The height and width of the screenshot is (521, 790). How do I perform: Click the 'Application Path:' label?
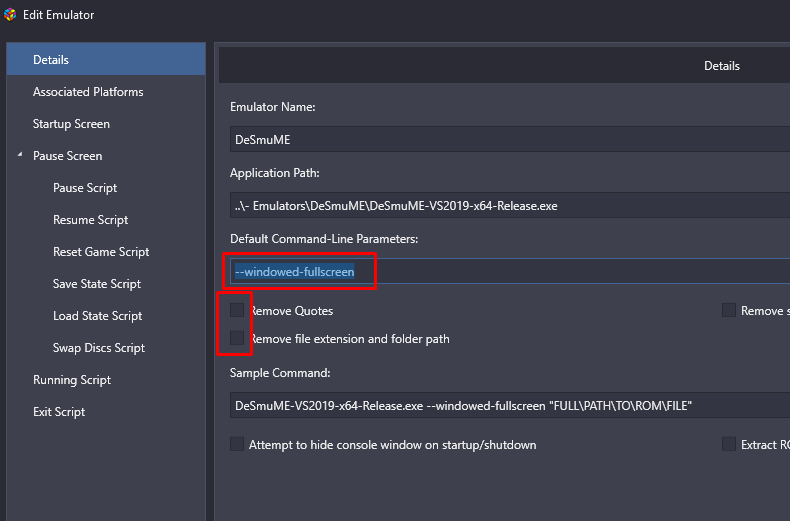pos(275,173)
